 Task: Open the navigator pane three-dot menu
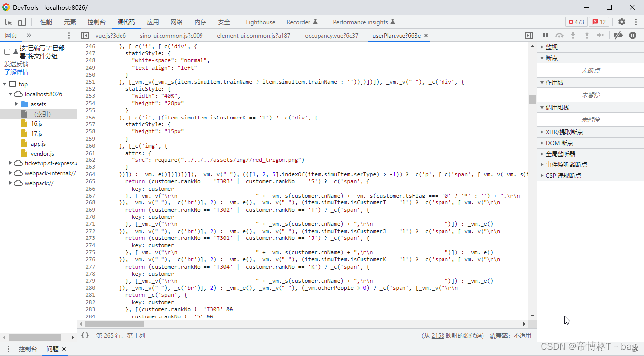(x=69, y=35)
